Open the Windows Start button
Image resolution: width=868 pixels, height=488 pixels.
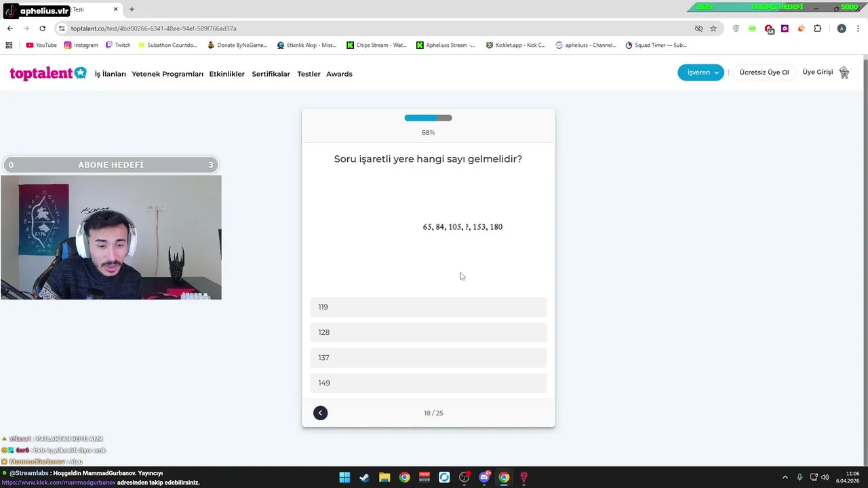tap(344, 477)
